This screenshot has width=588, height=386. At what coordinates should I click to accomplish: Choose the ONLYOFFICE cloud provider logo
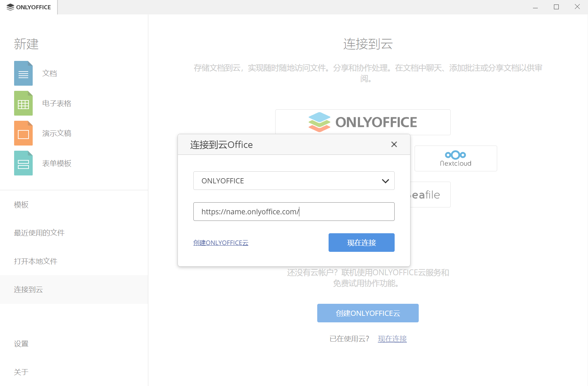[363, 122]
